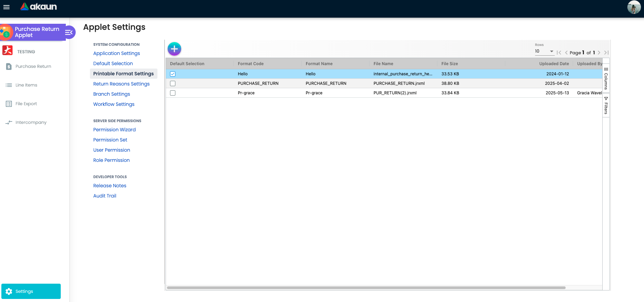Sort by Uploaded Date column
This screenshot has width=644, height=302.
(554, 64)
